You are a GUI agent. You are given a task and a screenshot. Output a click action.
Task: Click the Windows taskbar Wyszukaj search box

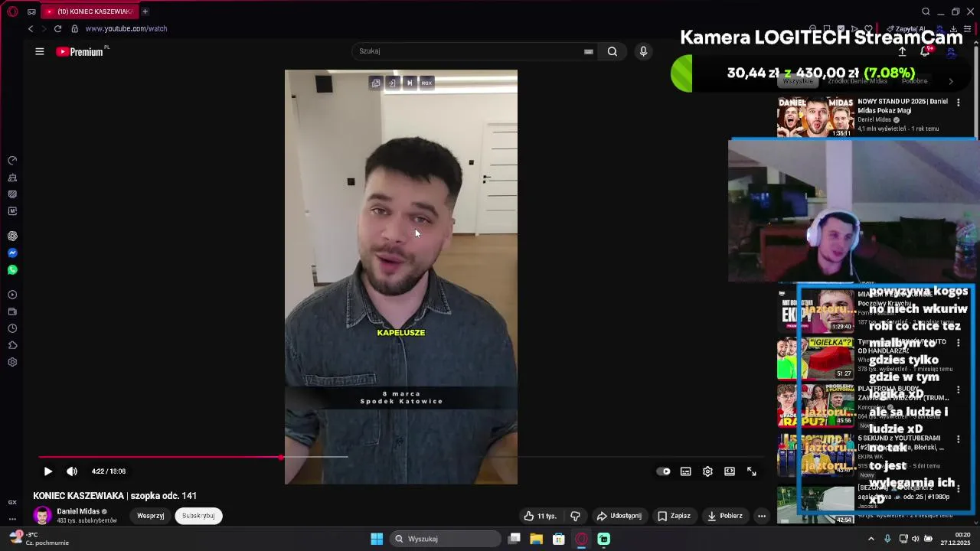[446, 539]
